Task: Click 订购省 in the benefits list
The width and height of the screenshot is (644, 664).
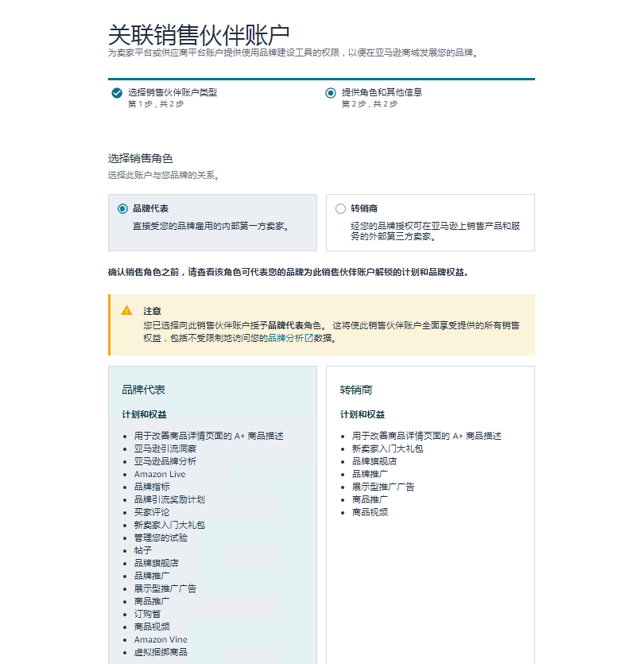Action: (x=147, y=614)
